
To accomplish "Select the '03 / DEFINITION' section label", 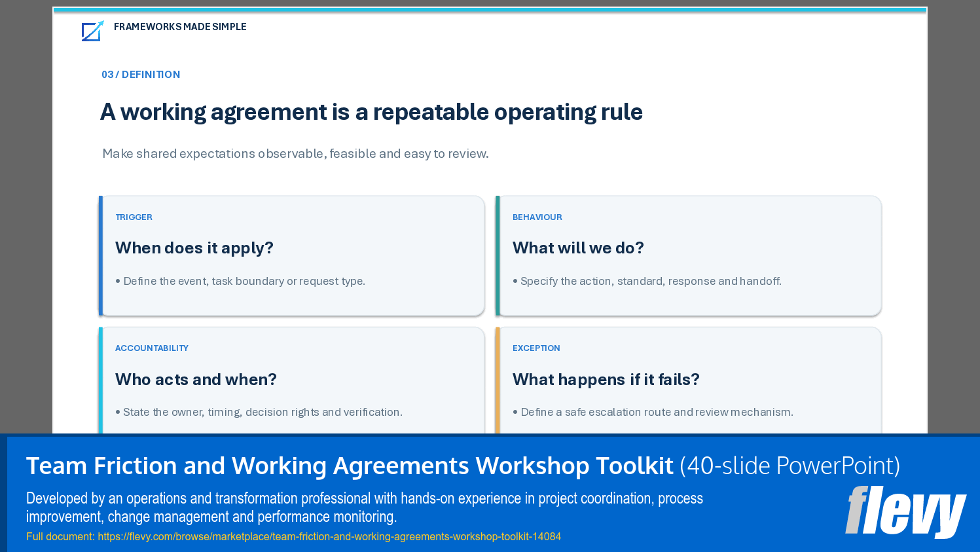I will (141, 75).
